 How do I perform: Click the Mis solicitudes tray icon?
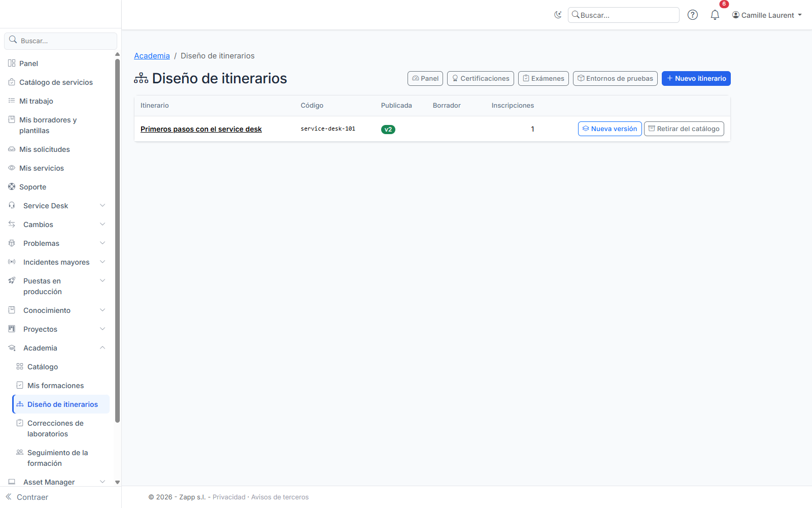12,149
